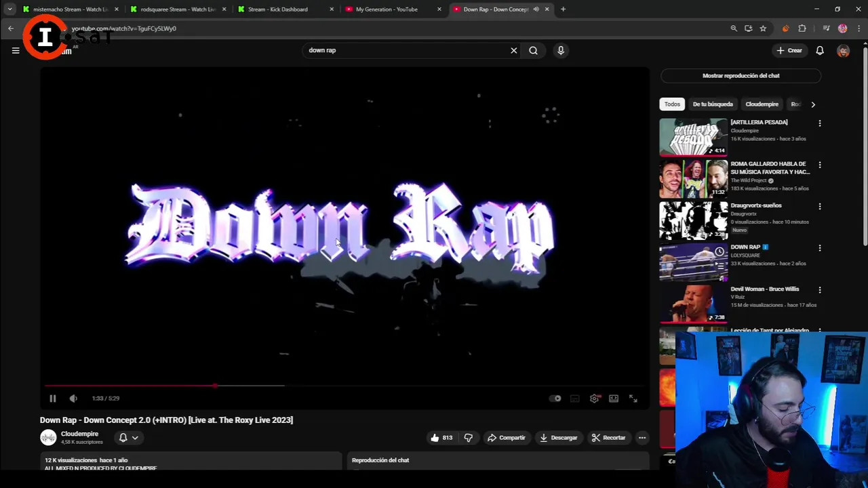Switch to the mistemacho Stream tab
Screen dimensions: 868x488
(x=71, y=9)
